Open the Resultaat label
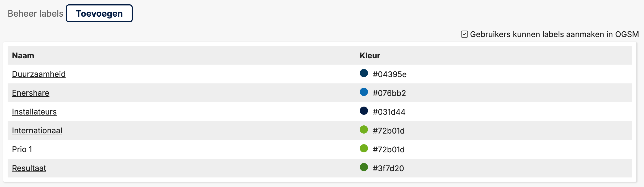 pyautogui.click(x=29, y=168)
